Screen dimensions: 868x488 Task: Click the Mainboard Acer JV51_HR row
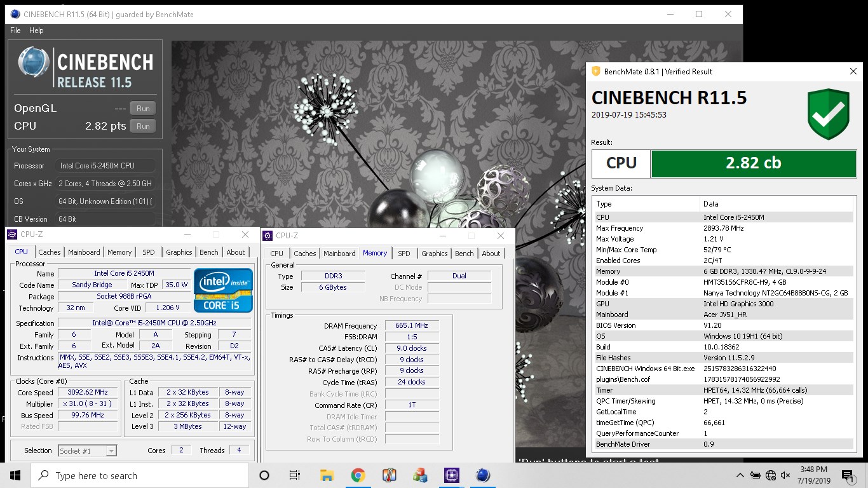tap(724, 315)
